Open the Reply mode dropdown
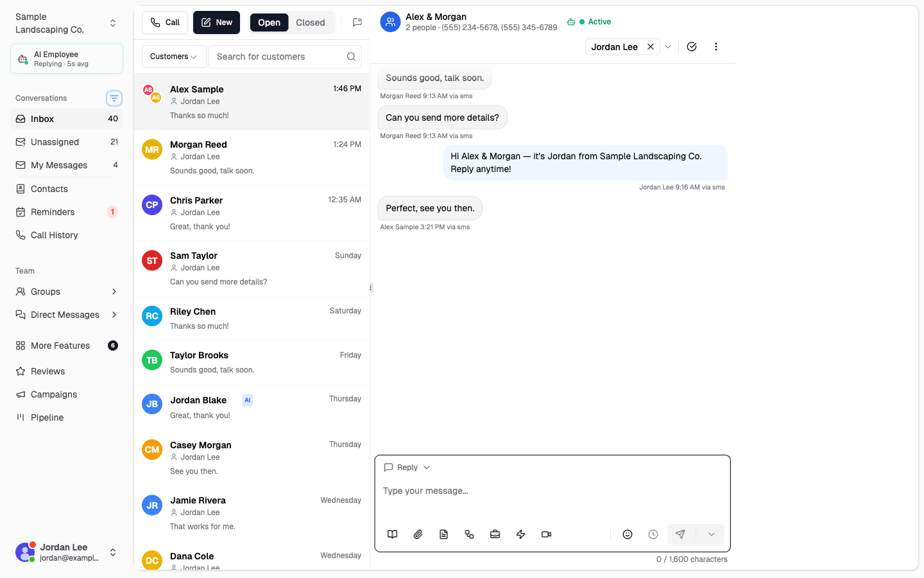This screenshot has height=578, width=924. point(407,468)
